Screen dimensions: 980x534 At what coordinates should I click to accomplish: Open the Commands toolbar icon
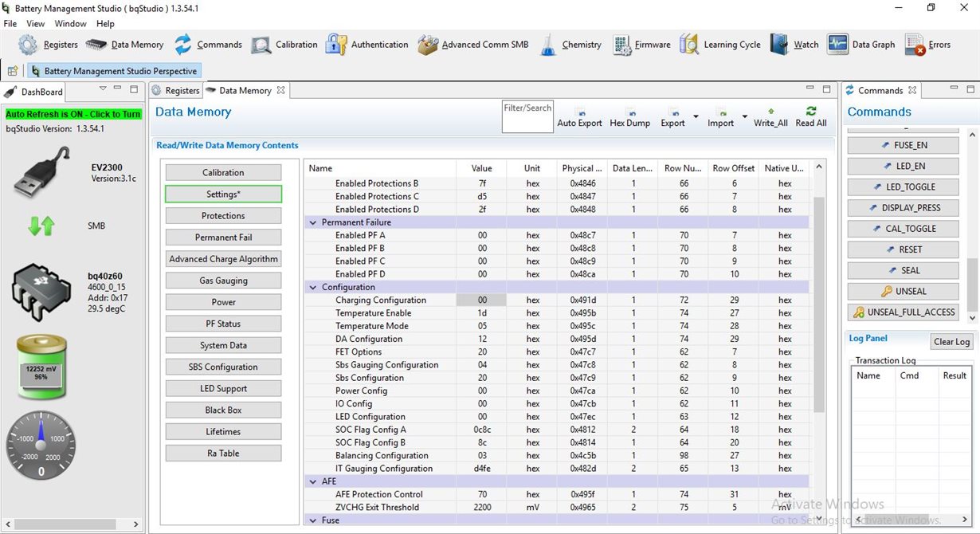coord(208,45)
